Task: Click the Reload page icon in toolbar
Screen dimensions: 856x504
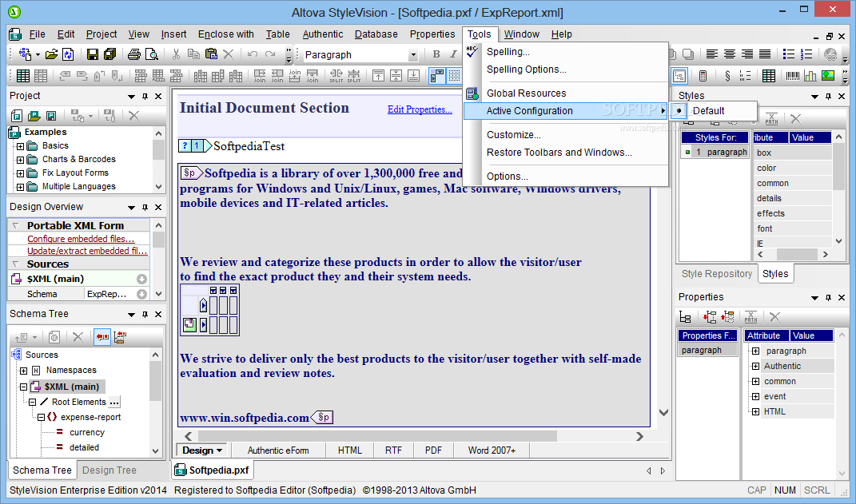Action: point(68,54)
